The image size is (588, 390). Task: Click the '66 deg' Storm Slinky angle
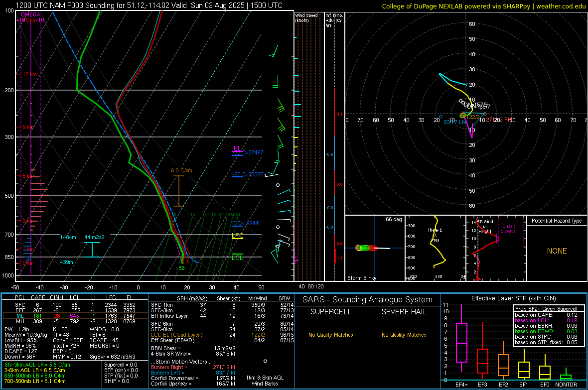pos(394,219)
